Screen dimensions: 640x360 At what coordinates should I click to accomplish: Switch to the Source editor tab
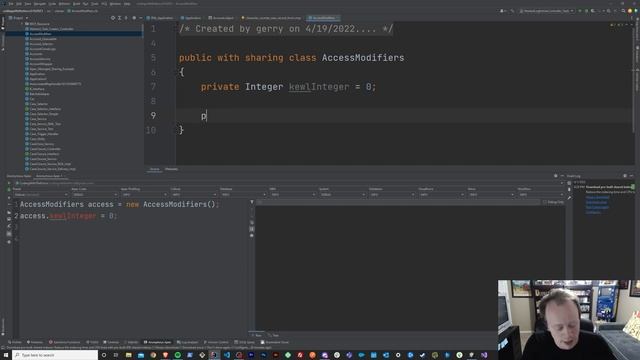(154, 169)
